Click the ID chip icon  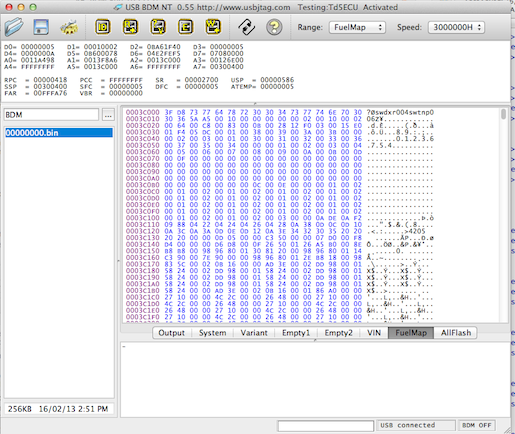coord(103,27)
